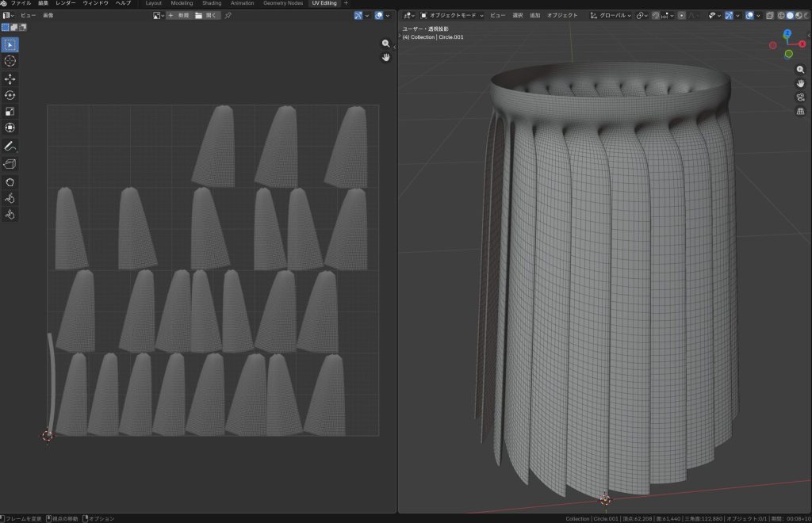The width and height of the screenshot is (812, 523).
Task: Switch to the Shading workspace tab
Action: [x=212, y=3]
